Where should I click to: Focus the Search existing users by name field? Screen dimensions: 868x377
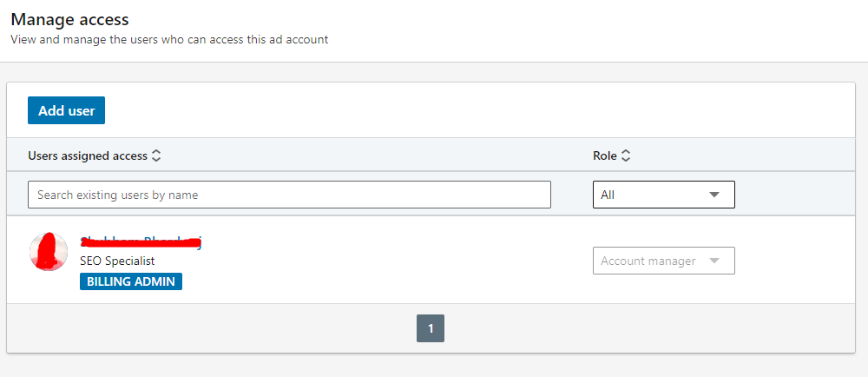pos(289,195)
